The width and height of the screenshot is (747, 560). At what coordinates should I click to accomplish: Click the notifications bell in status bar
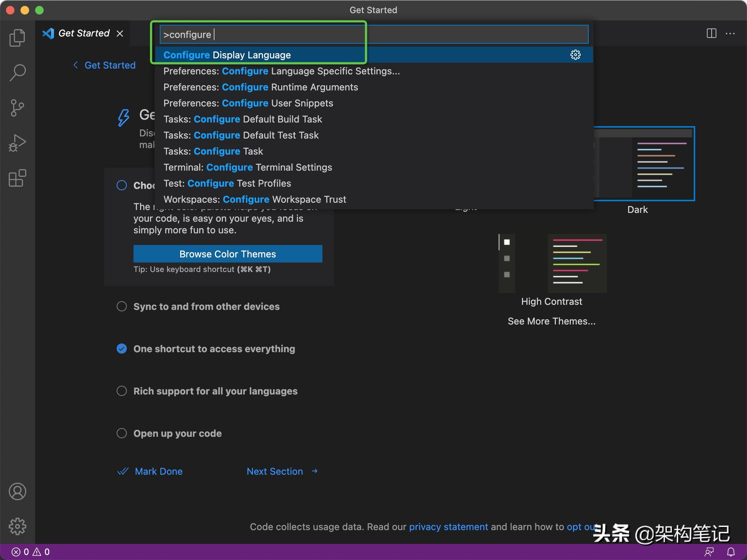coord(731,552)
